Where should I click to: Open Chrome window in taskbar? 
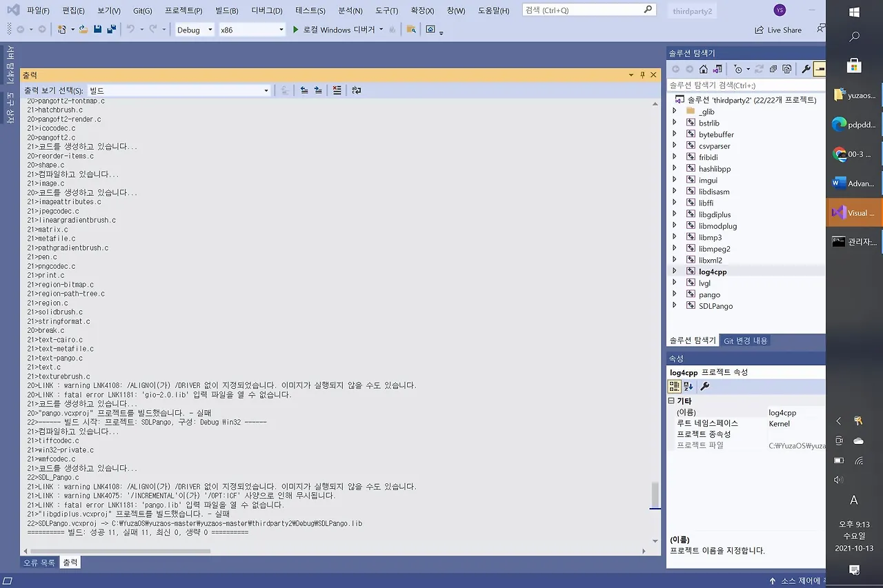(855, 154)
